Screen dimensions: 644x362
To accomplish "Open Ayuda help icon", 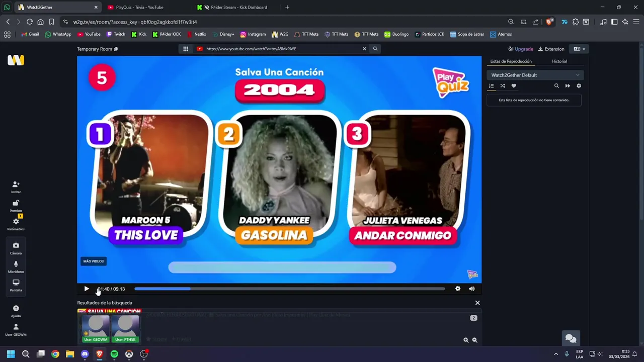I will pyautogui.click(x=16, y=311).
